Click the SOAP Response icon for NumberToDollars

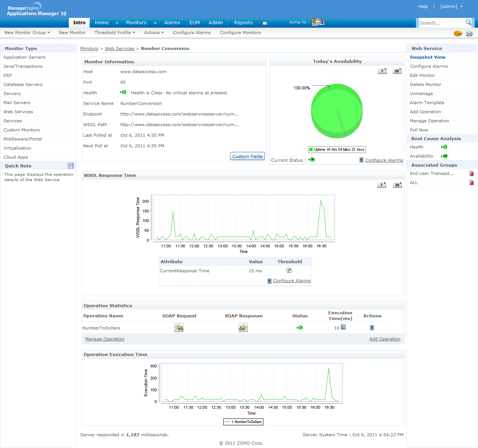click(243, 328)
